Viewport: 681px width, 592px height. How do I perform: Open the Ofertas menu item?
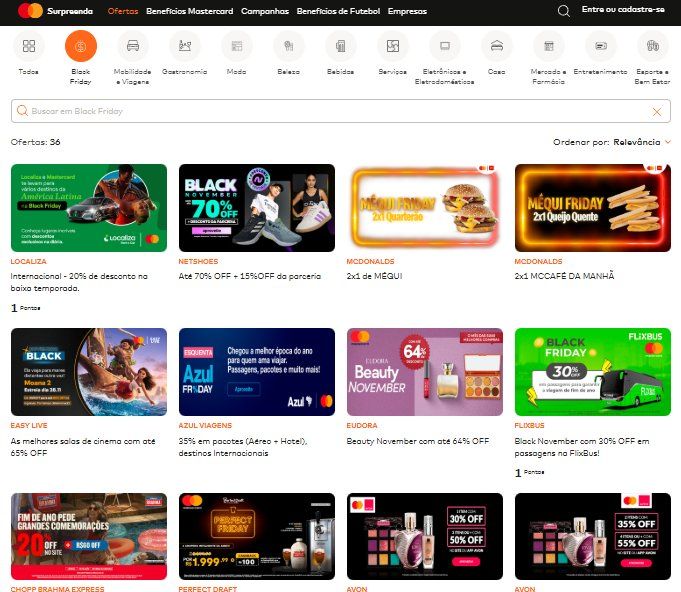[123, 11]
